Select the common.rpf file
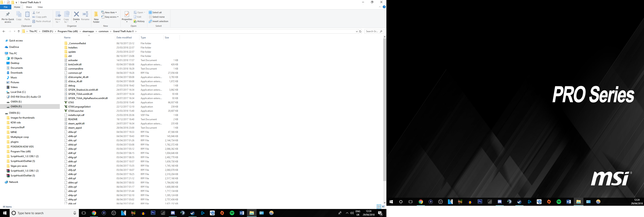The width and height of the screenshot is (644, 217). click(75, 73)
